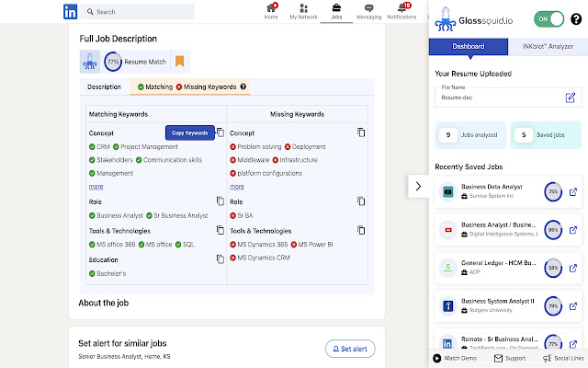Open the Home navigation icon
Image resolution: width=588 pixels, height=368 pixels.
point(271,11)
